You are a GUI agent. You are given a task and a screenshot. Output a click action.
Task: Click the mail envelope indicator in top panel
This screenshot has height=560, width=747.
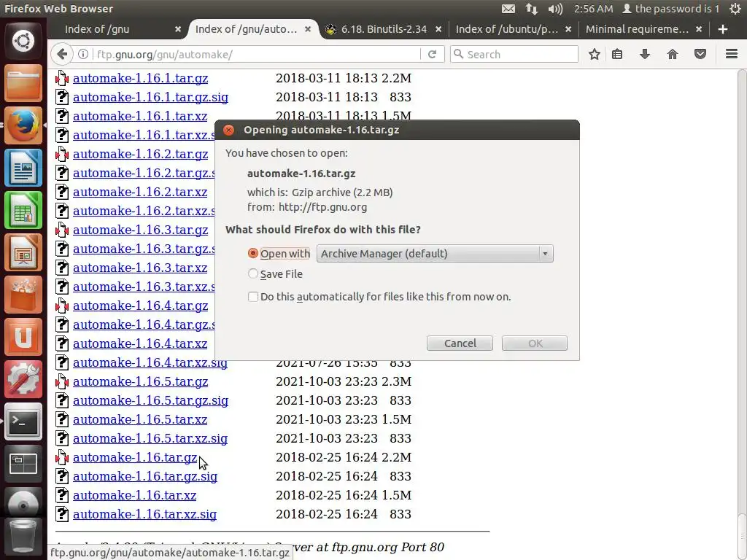tap(508, 9)
